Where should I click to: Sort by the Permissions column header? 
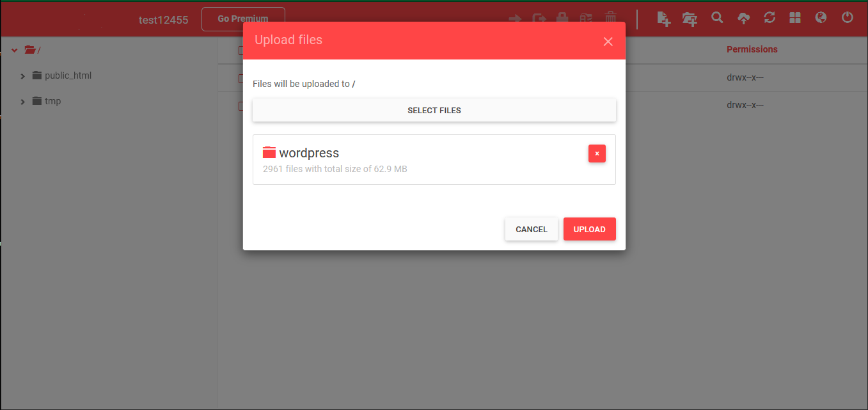pos(752,49)
